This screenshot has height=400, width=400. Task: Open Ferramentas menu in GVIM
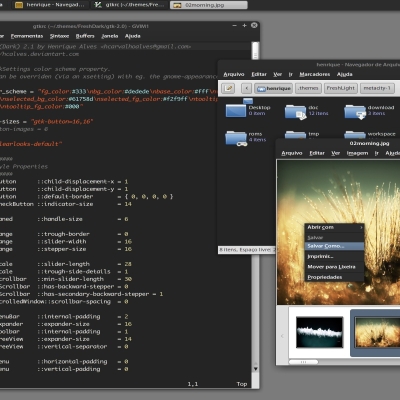click(x=27, y=36)
